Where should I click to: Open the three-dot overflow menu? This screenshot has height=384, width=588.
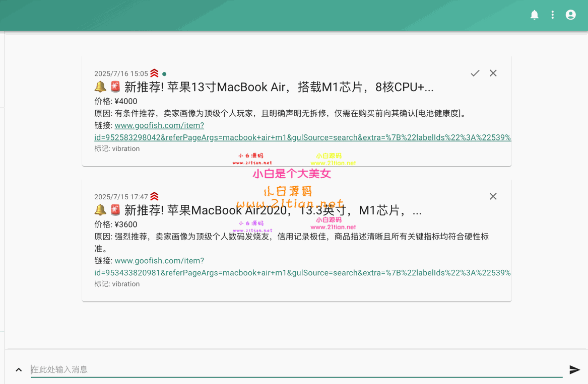(x=552, y=15)
